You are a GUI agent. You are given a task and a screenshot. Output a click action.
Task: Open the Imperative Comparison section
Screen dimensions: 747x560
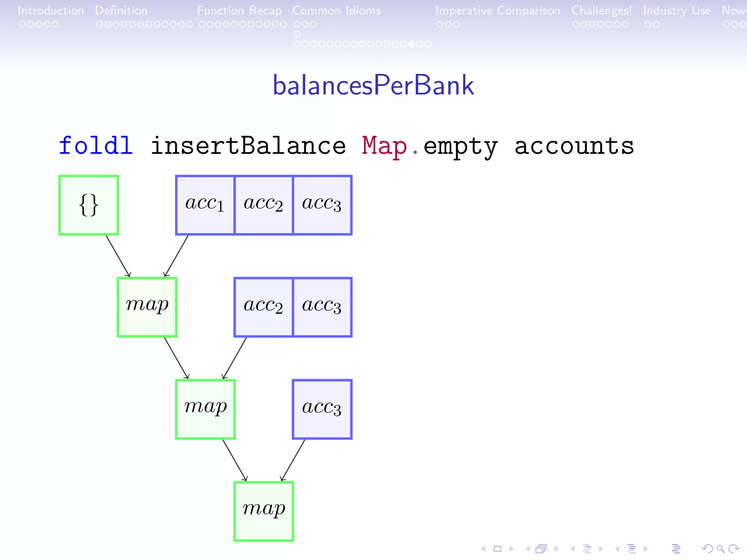click(x=498, y=11)
